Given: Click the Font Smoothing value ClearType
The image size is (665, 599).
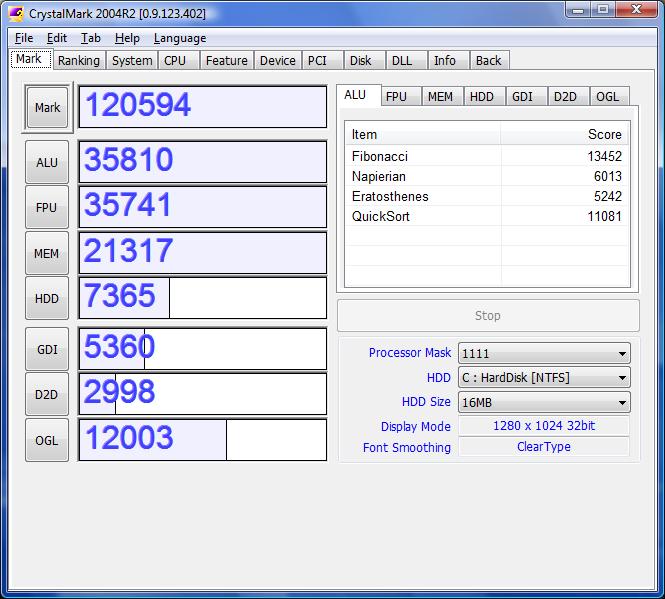Looking at the screenshot, I should [x=544, y=447].
